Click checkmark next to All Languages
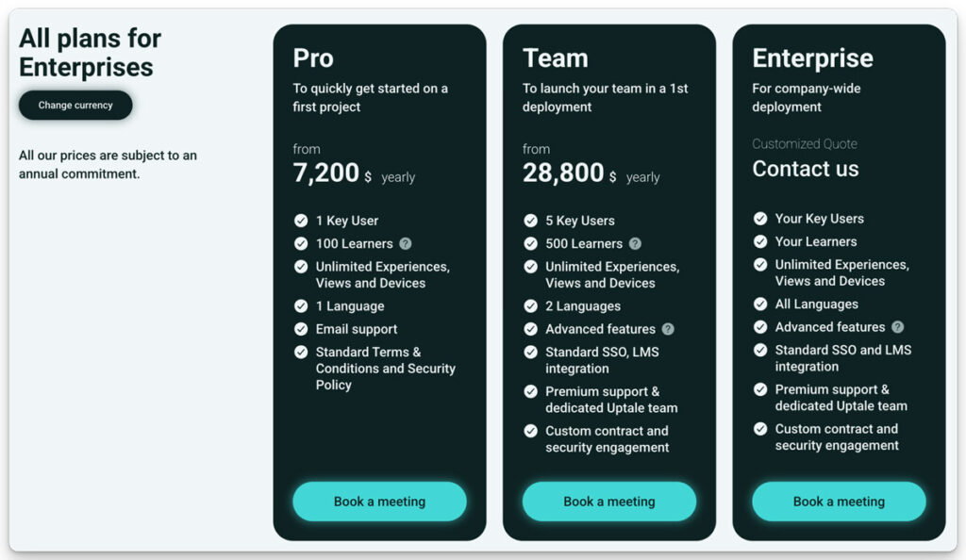 pos(760,304)
